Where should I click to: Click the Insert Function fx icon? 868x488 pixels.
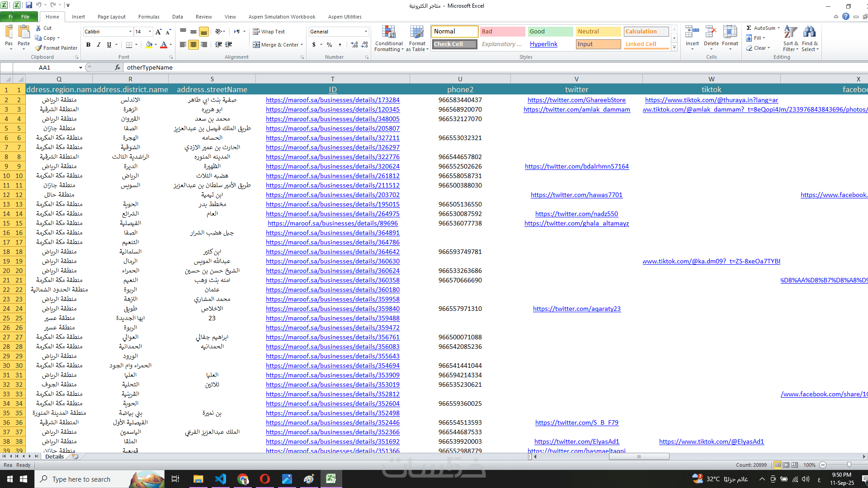click(118, 67)
